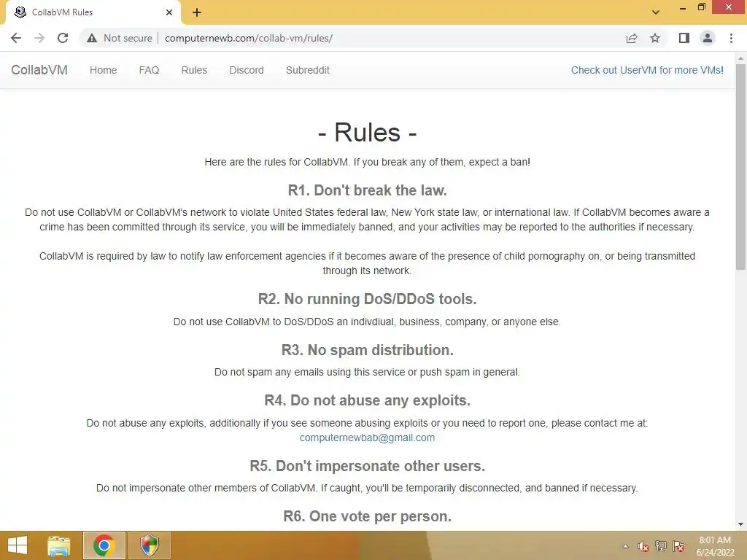
Task: Open the Action Center flag icon
Action: click(678, 546)
